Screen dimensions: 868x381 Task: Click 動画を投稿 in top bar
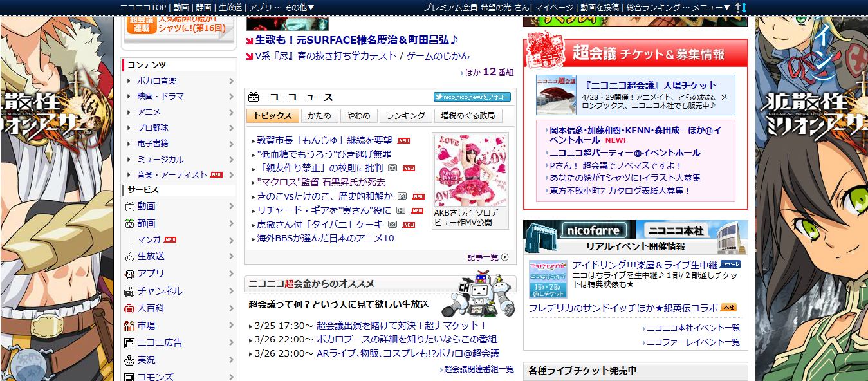(600, 7)
